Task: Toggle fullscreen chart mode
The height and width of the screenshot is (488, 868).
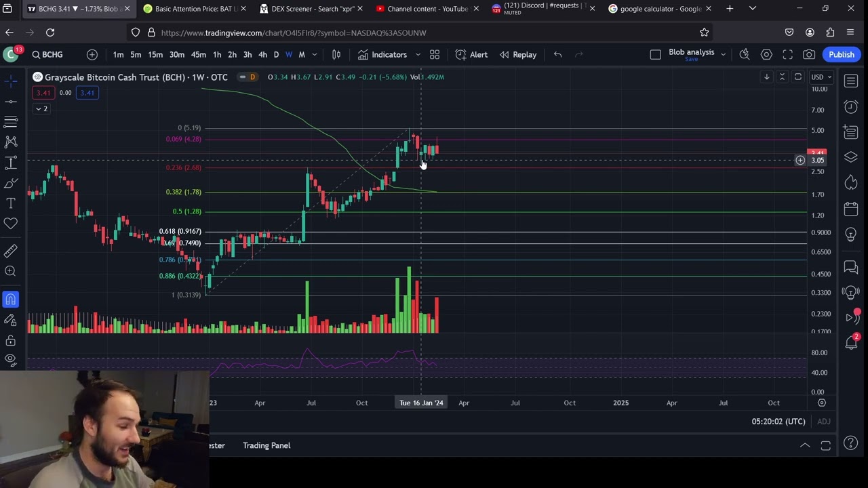Action: 787,55
